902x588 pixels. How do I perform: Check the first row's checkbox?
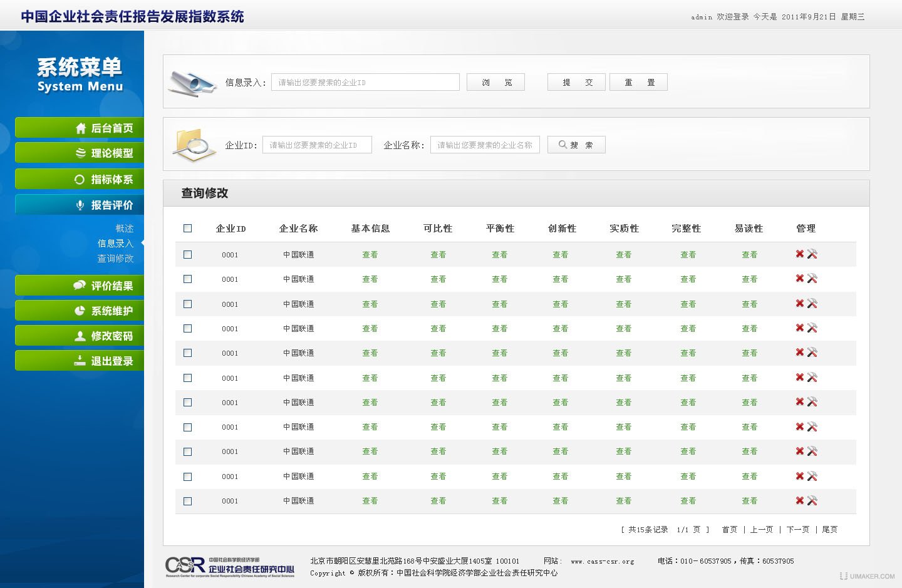(187, 254)
